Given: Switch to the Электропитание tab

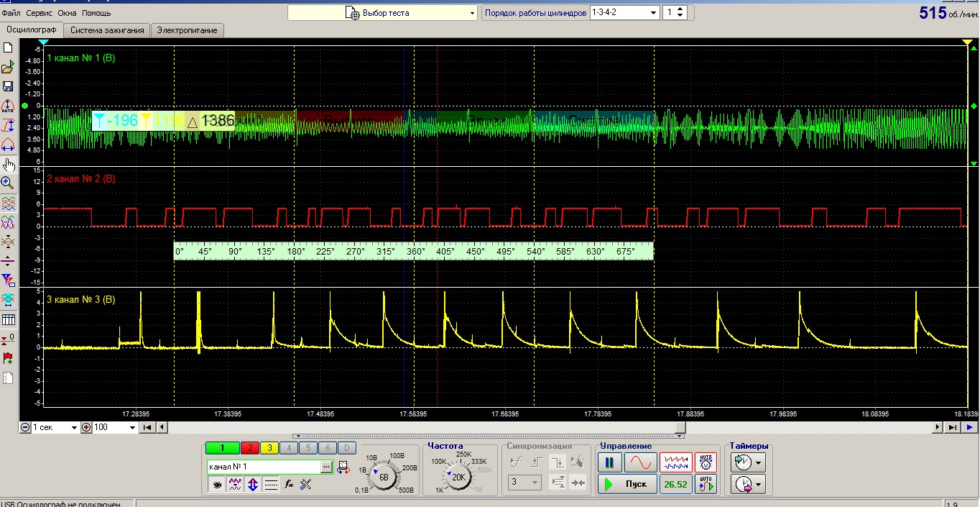Looking at the screenshot, I should point(188,30).
